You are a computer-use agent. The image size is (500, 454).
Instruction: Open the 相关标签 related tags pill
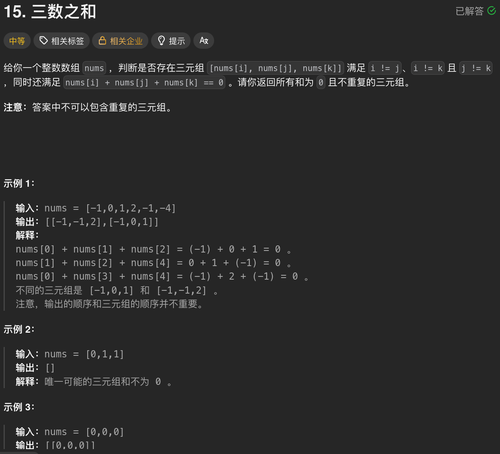(x=61, y=41)
